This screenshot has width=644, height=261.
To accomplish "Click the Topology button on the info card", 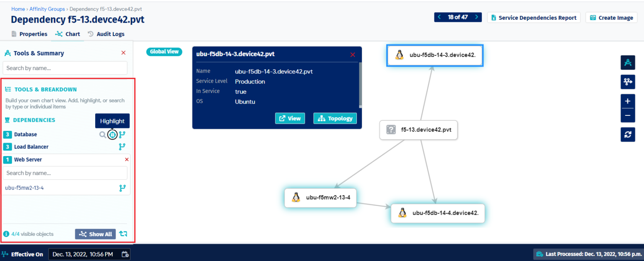I will 335,118.
